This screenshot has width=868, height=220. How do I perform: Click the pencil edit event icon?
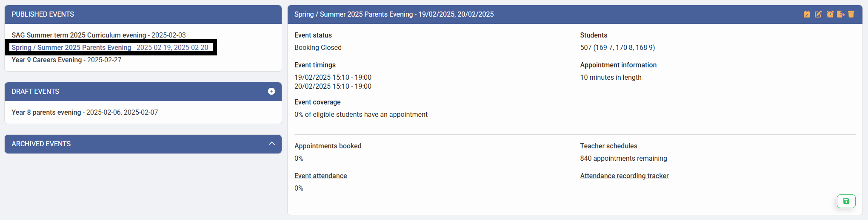[x=818, y=14]
